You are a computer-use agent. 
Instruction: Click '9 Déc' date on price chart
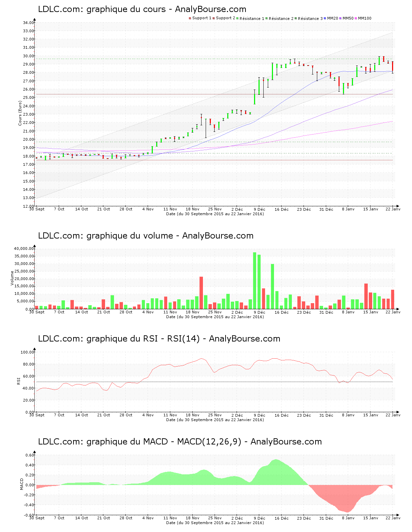(260, 209)
